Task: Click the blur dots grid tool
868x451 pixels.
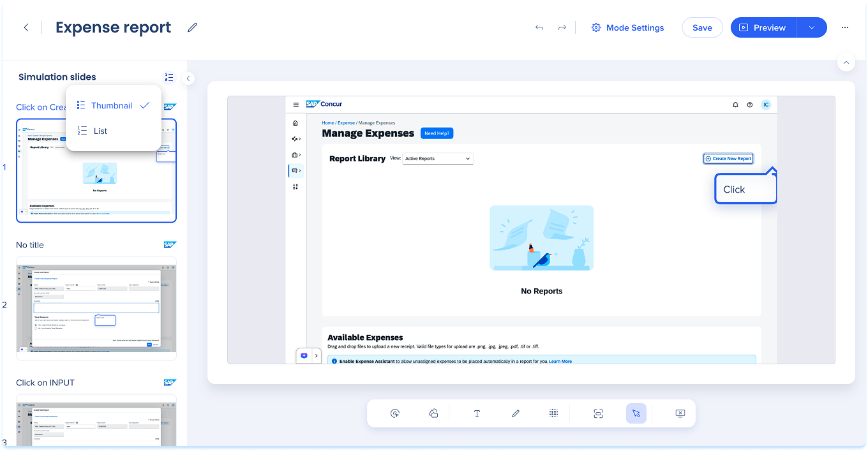Action: point(554,413)
